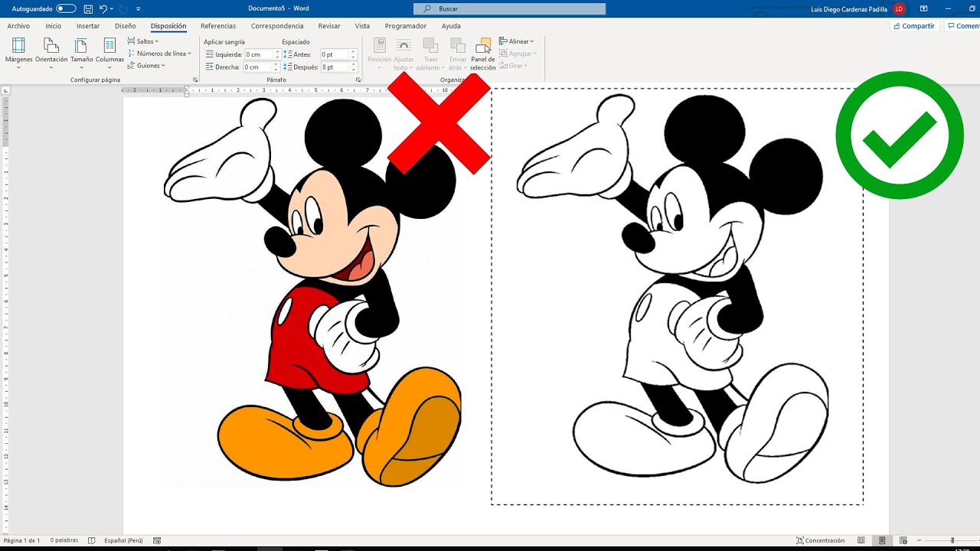Toggle the Autoguardado switch
980x551 pixels.
[x=66, y=8]
